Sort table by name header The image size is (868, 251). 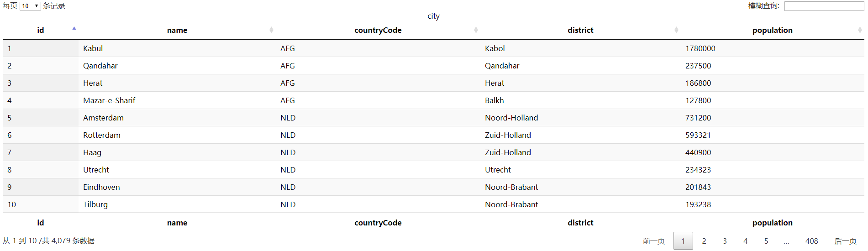click(x=177, y=30)
